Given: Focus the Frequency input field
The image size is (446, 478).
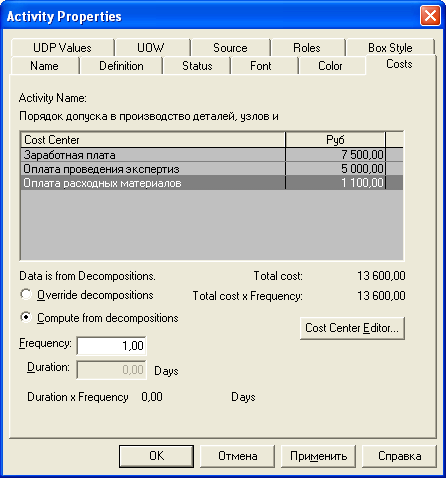Looking at the screenshot, I should tap(111, 346).
